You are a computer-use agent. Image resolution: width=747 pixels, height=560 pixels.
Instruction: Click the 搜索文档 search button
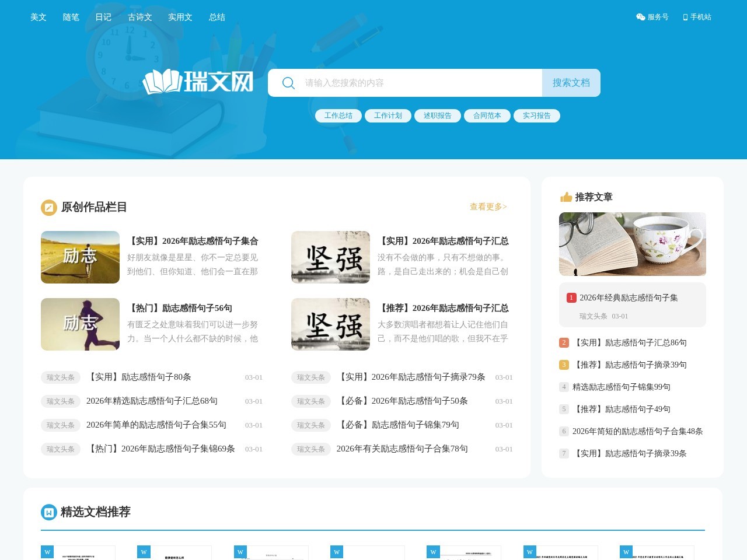click(x=571, y=83)
